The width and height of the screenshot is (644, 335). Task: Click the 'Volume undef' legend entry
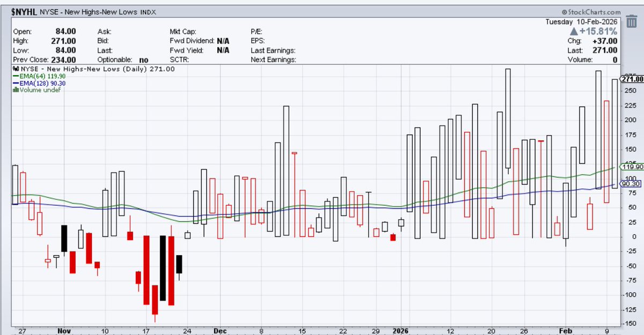[x=40, y=90]
